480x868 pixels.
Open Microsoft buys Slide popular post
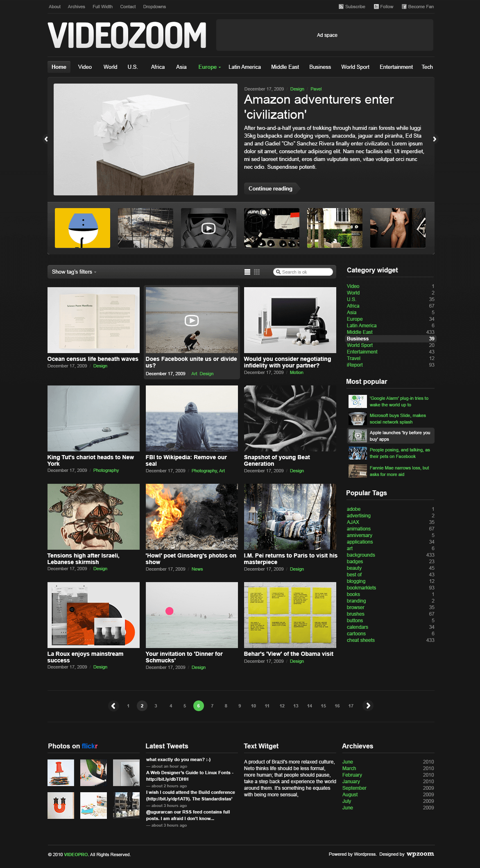tap(398, 419)
